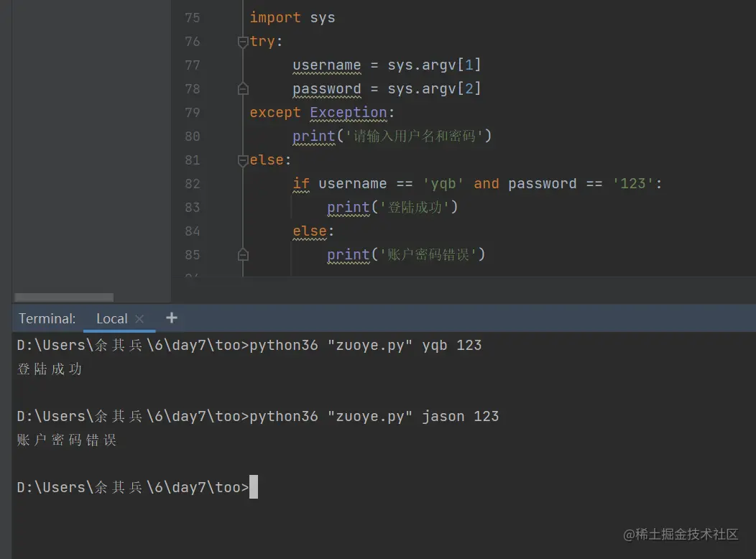
Task: Click fold end marker on line 85
Action: (243, 254)
